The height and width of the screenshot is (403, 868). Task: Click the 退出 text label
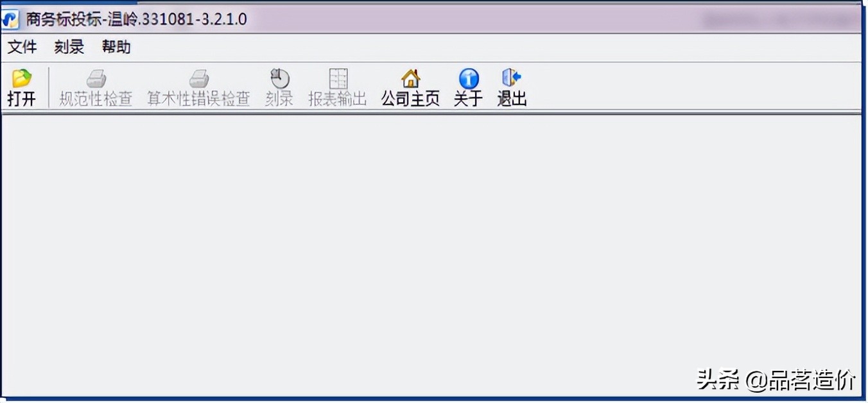[x=512, y=99]
